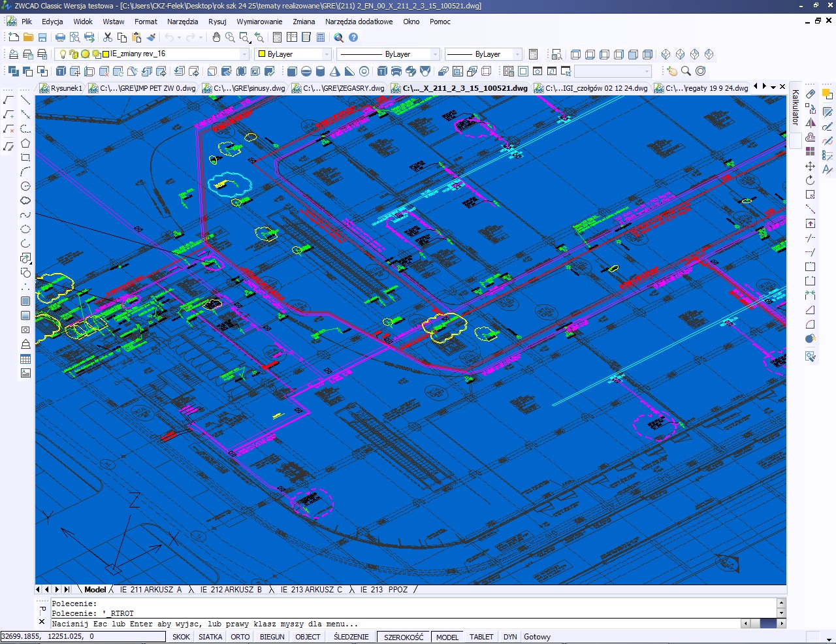Switch to the ZEGASRY.dwg document tab
The height and width of the screenshot is (644, 836).
click(338, 88)
